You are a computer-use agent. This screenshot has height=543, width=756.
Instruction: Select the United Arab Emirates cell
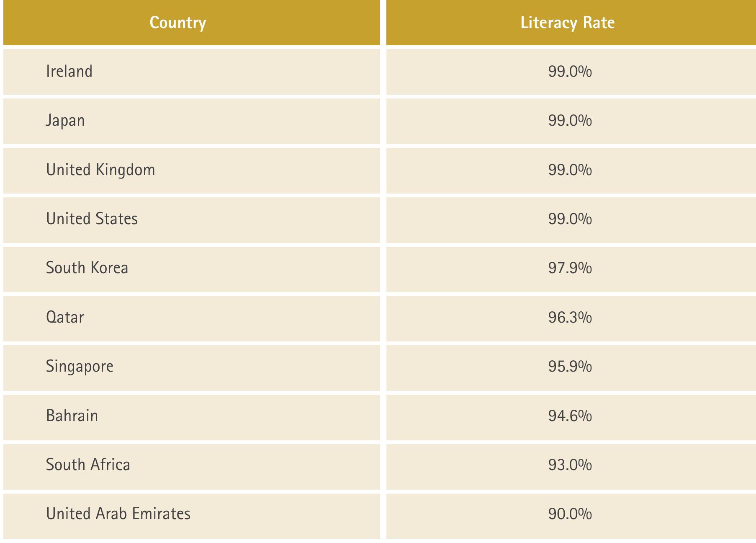tap(191, 516)
